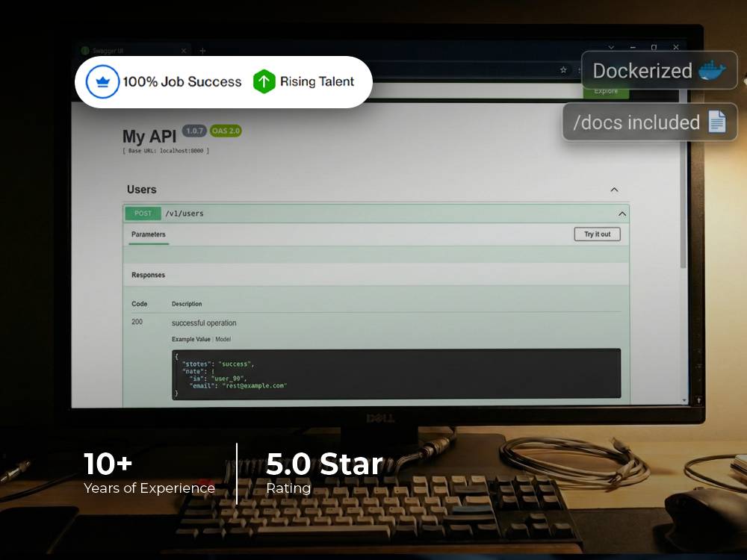Click the Explore button
This screenshot has width=747, height=560.
[606, 91]
